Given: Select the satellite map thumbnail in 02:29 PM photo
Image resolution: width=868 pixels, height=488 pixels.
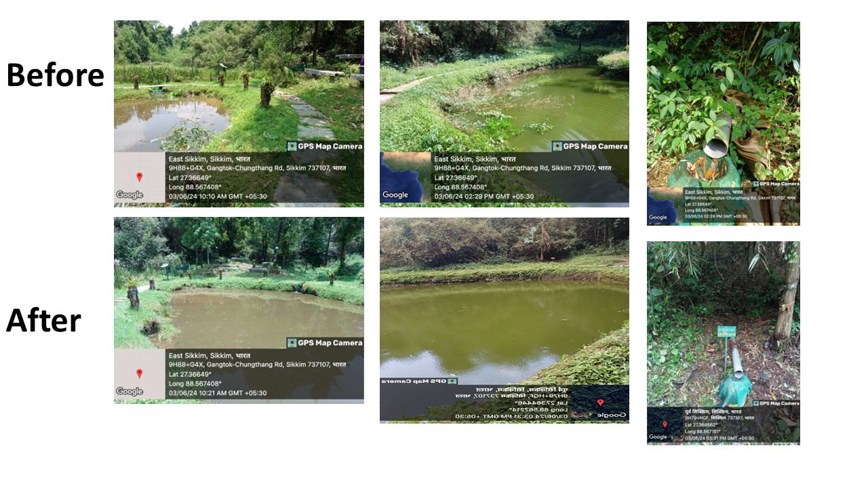Looking at the screenshot, I should coord(406,178).
